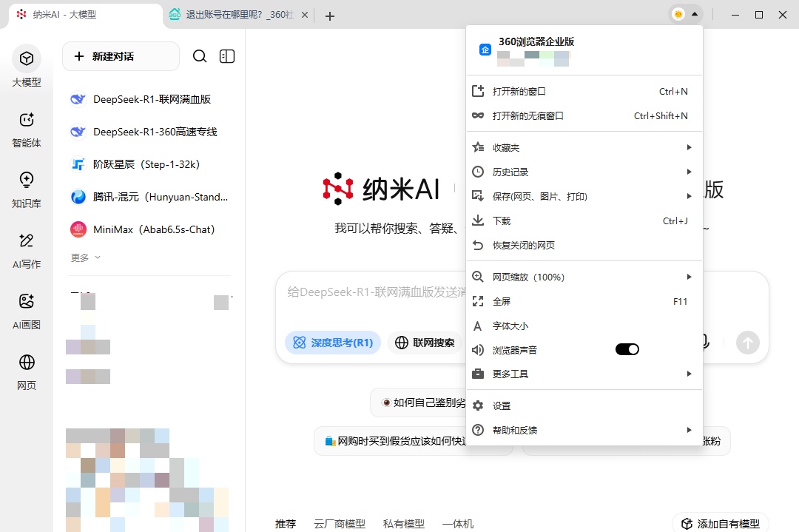799x532 pixels.
Task: Click the 新建对话 button
Action: tap(121, 55)
